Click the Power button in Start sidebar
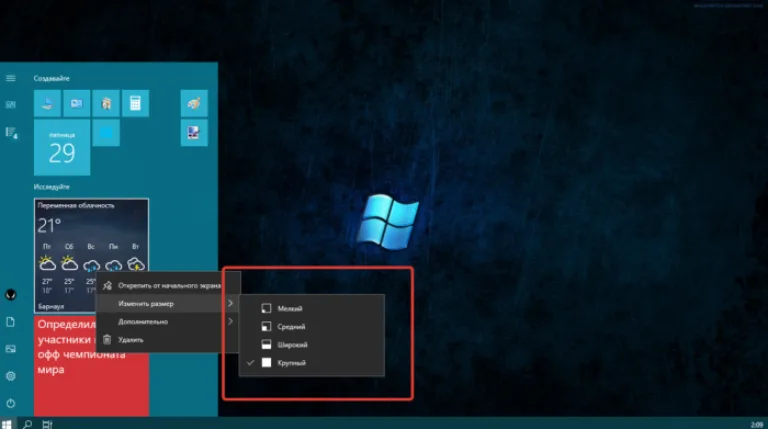Image resolution: width=768 pixels, height=429 pixels. tap(10, 403)
